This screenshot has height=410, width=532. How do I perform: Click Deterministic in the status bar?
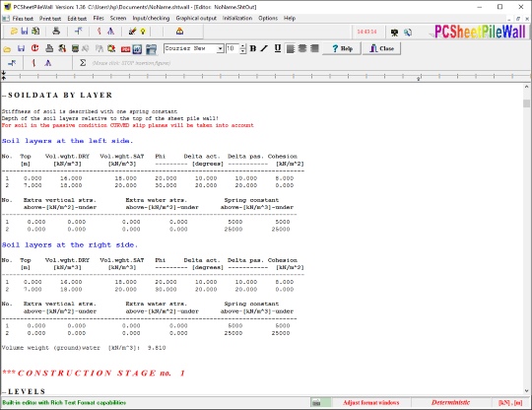(450, 402)
